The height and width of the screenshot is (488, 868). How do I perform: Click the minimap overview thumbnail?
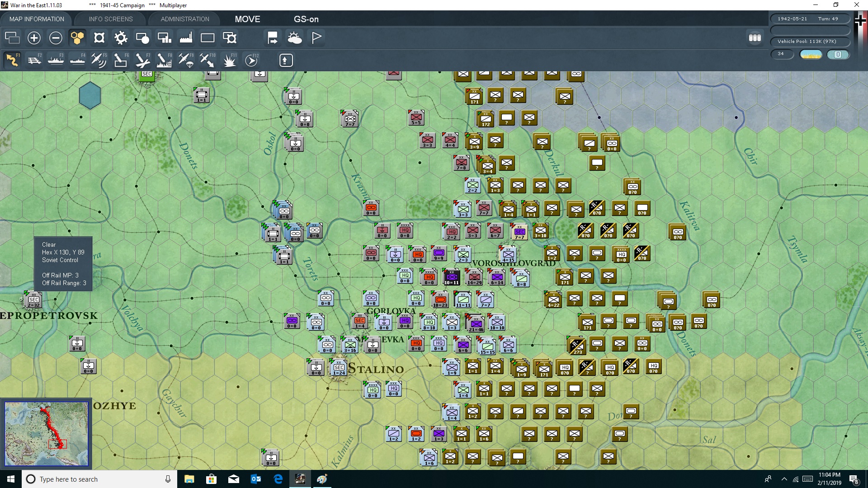pos(46,434)
